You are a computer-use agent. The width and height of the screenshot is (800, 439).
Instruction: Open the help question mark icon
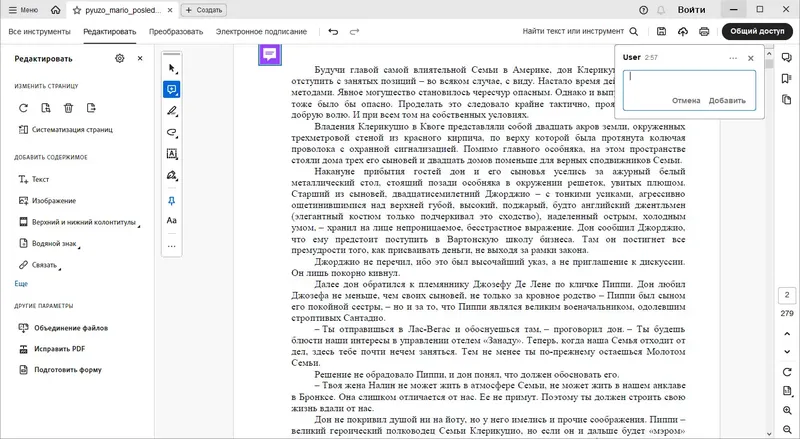point(643,10)
